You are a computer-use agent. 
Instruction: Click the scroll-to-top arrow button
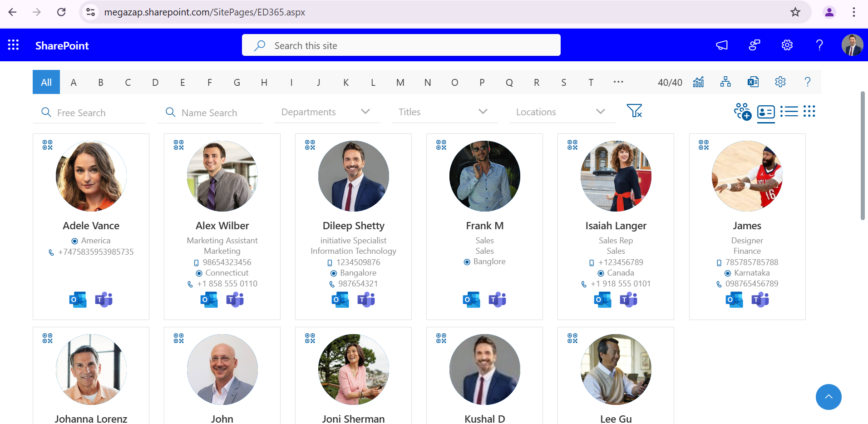pos(829,397)
